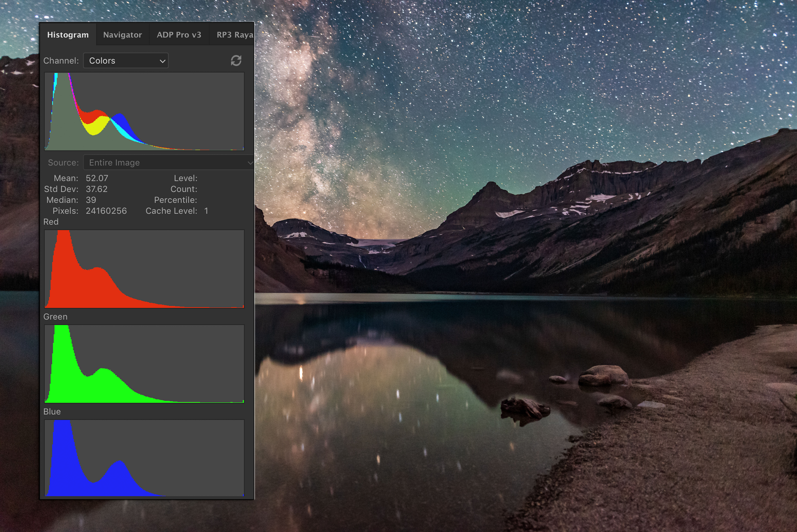Click the Mean value 52.07
797x532 pixels.
pyautogui.click(x=97, y=178)
